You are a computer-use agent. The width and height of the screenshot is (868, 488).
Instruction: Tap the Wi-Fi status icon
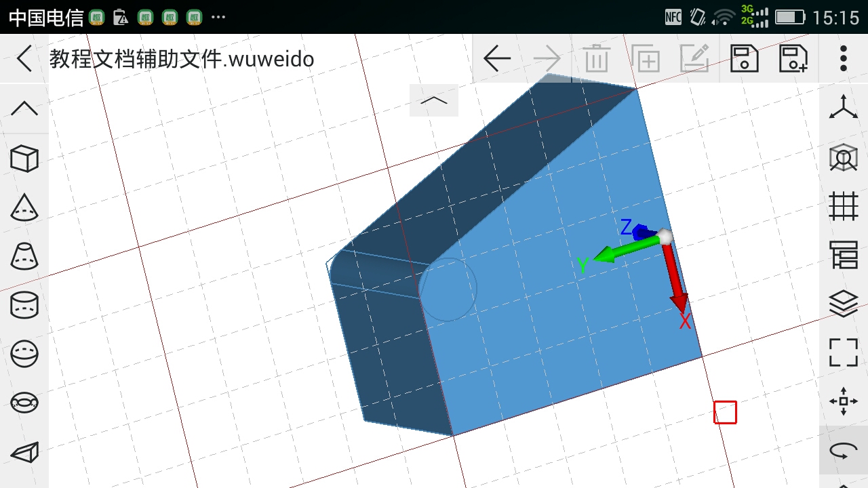click(x=724, y=17)
